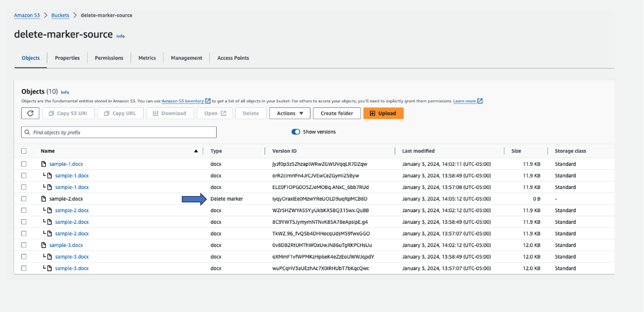The width and height of the screenshot is (644, 312).
Task: Go to the Permissions tab
Action: point(109,58)
